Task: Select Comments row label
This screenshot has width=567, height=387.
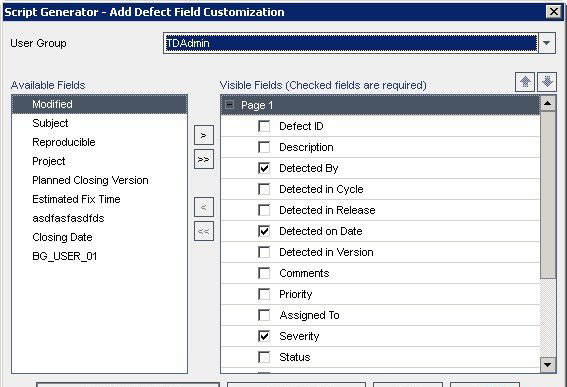Action: click(304, 273)
